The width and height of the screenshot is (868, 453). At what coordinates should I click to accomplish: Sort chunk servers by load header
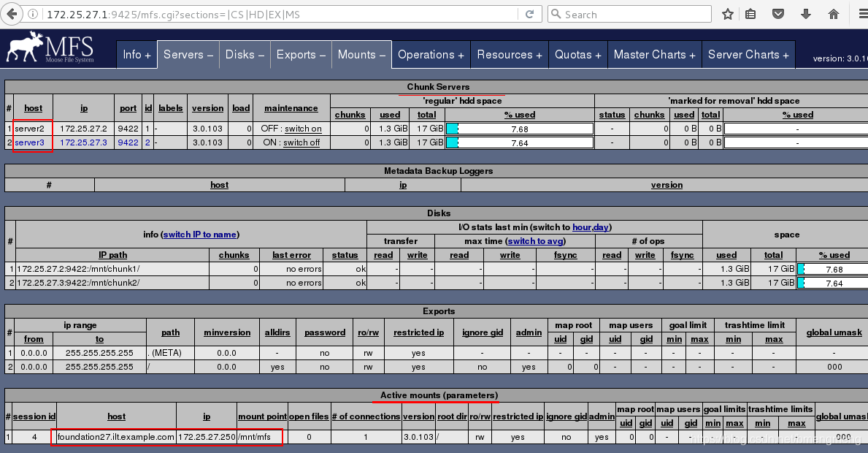pos(241,108)
